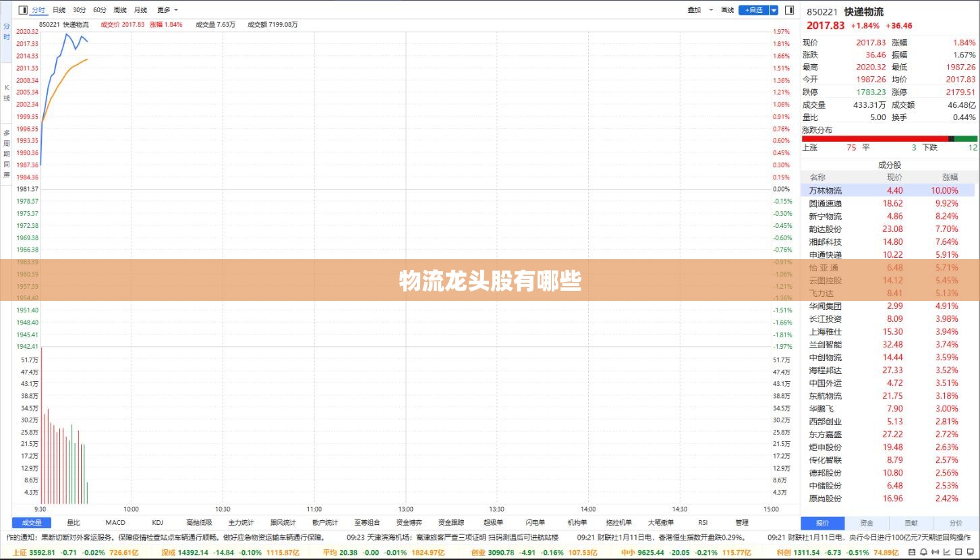Select the 兰剑智能 row
This screenshot has width=980, height=560.
pos(888,344)
